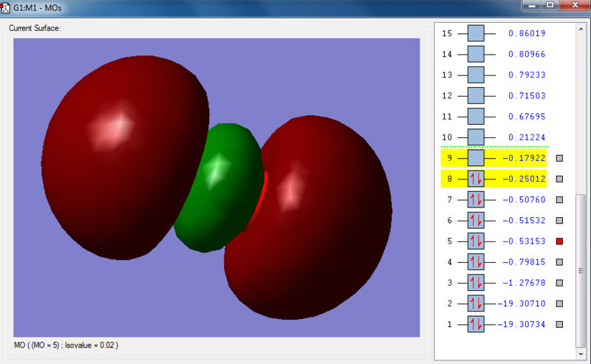Toggle surface marker for orbital 4
591x364 pixels.
click(560, 262)
